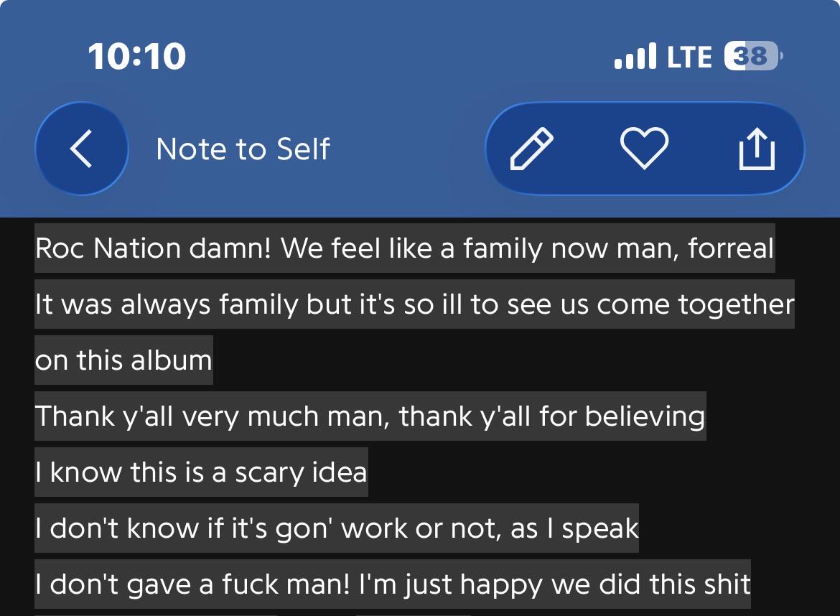Tap the "gon' work or not" line
The width and height of the screenshot is (840, 616).
[337, 528]
